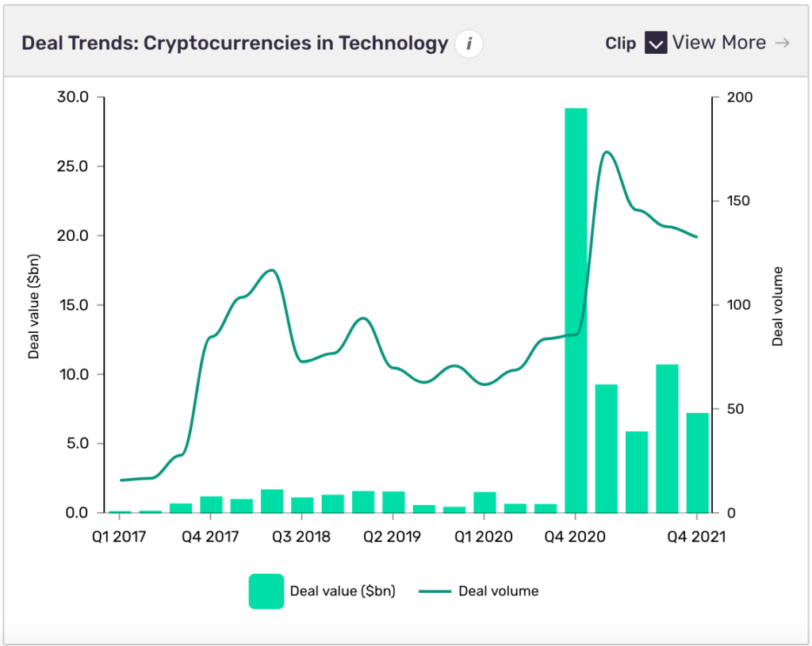Click the info icon beside chart title
This screenshot has width=812, height=646.
(469, 44)
